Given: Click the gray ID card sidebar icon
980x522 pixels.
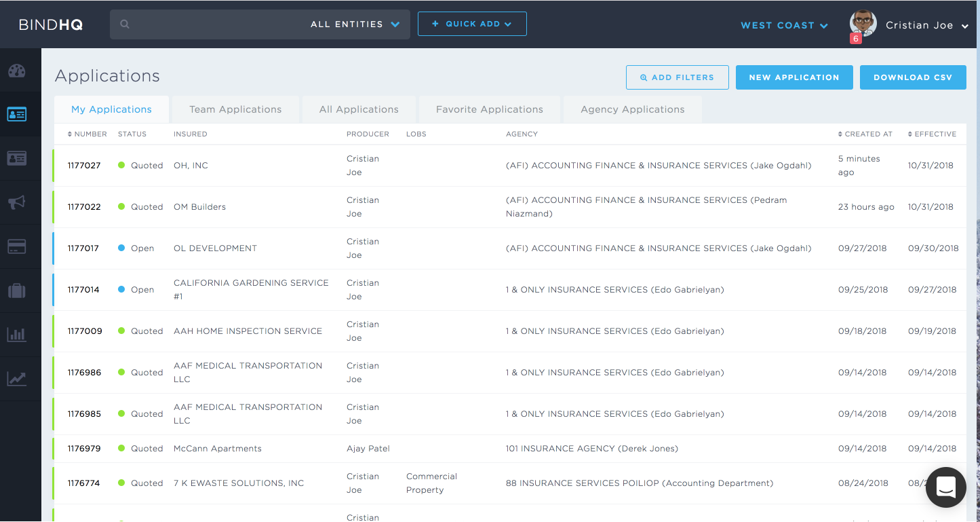Looking at the screenshot, I should (x=17, y=158).
